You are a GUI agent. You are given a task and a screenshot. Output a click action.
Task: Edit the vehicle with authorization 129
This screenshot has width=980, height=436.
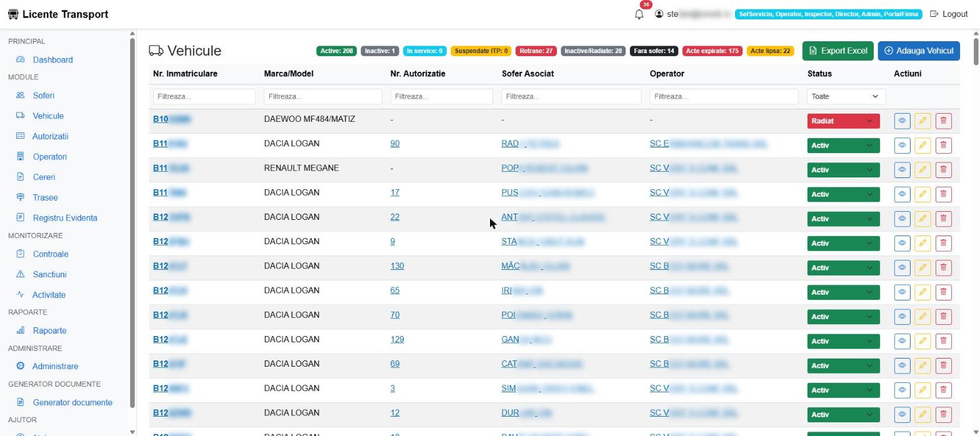pyautogui.click(x=922, y=341)
